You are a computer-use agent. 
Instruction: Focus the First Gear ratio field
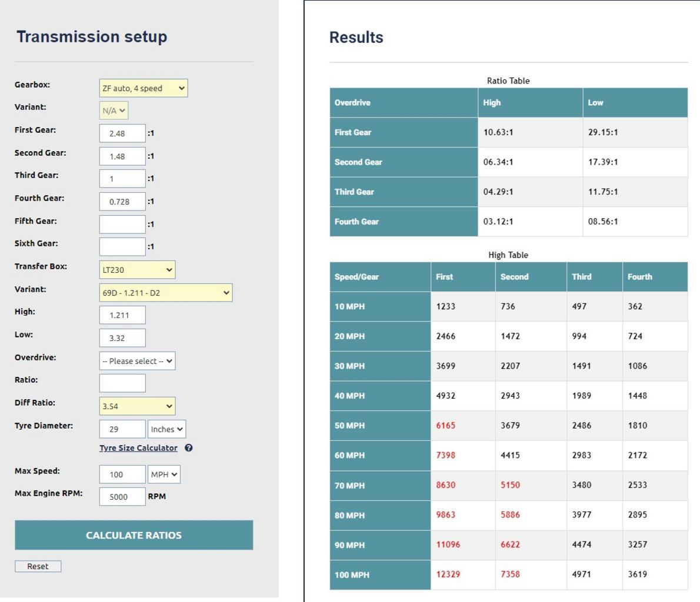point(122,133)
